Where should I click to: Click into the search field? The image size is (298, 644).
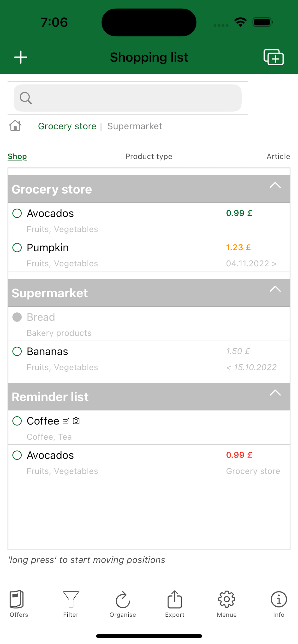[127, 98]
